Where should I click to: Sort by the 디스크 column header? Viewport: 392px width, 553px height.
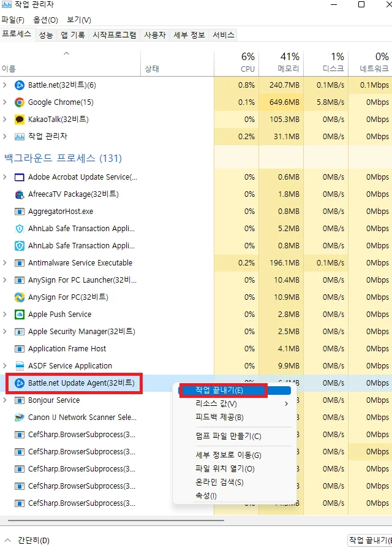point(326,63)
